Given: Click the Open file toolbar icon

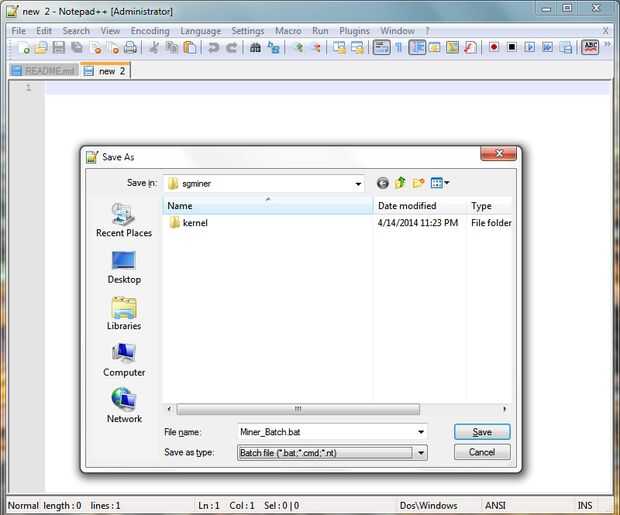Looking at the screenshot, I should 41,48.
